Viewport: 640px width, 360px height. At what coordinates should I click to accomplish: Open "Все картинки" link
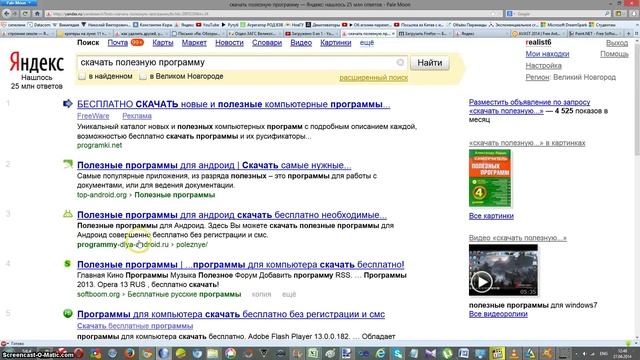pyautogui.click(x=491, y=216)
